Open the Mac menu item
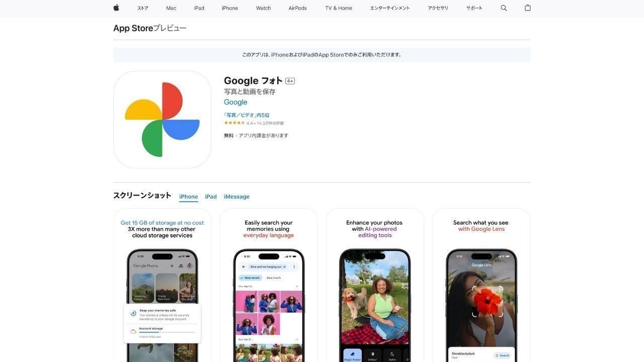This screenshot has width=644, height=362. point(171,8)
